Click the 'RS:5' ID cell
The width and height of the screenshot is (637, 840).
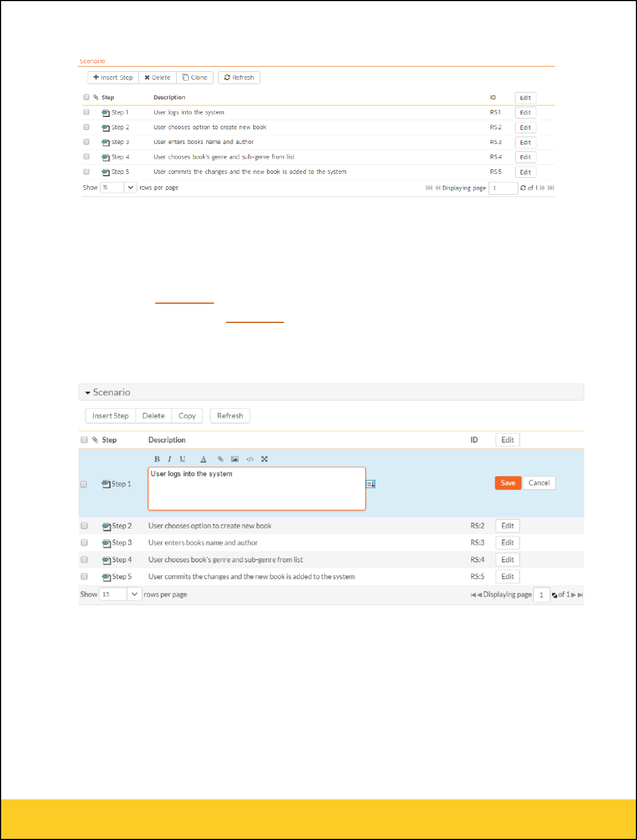click(x=477, y=576)
